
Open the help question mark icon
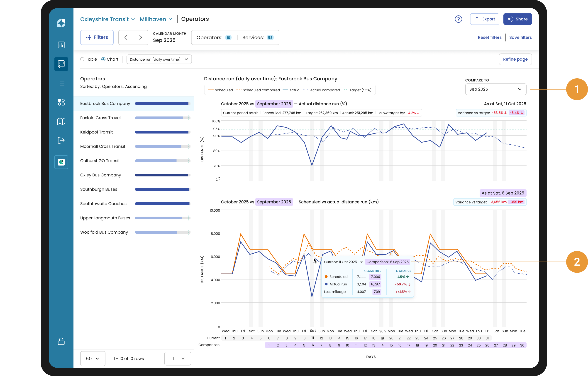point(458,19)
